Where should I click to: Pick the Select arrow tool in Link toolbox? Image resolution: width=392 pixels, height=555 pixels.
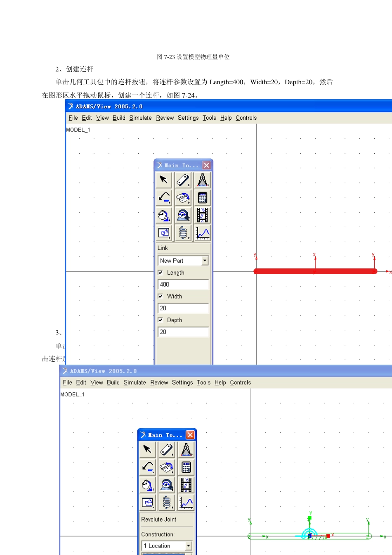(164, 180)
